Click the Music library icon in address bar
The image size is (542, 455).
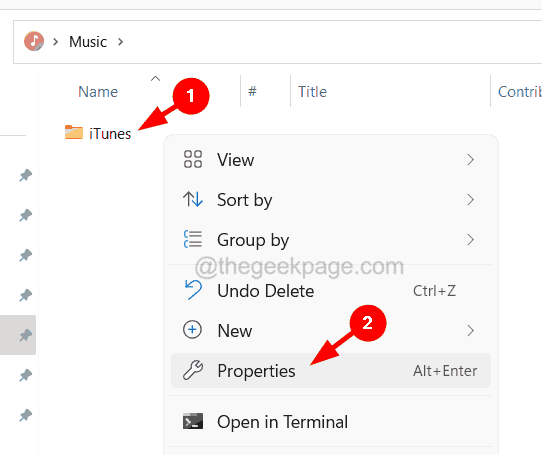coord(34,41)
